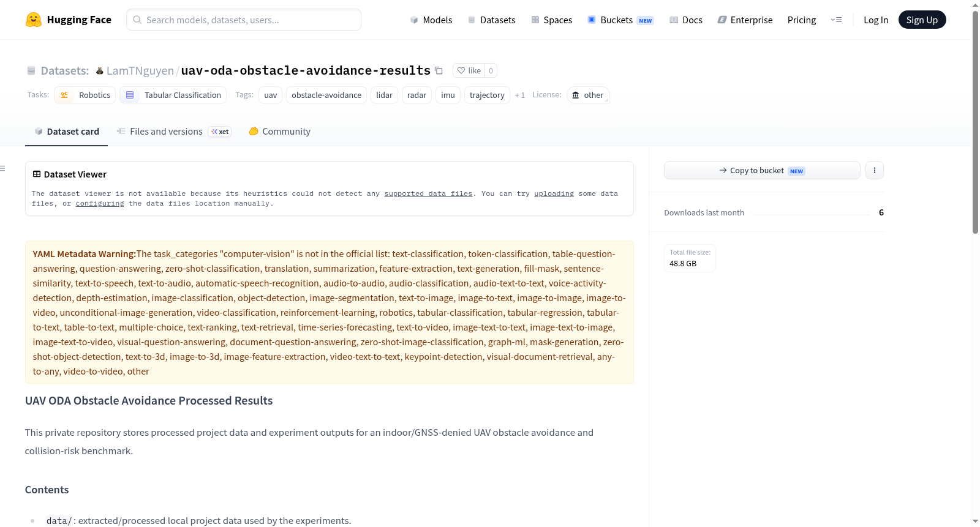Select the Tabular Classification task tag
This screenshot has height=527, width=980.
click(x=173, y=95)
